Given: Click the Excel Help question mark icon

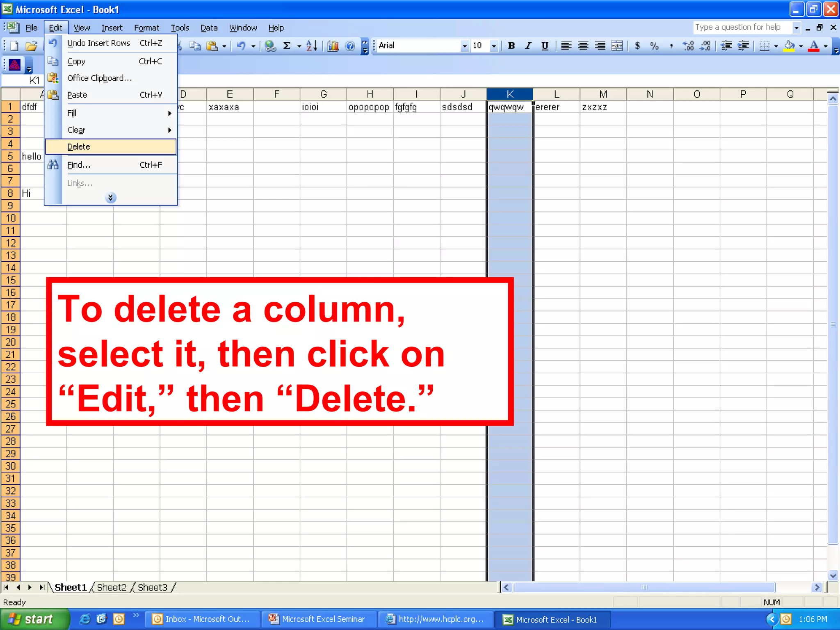Looking at the screenshot, I should click(350, 46).
